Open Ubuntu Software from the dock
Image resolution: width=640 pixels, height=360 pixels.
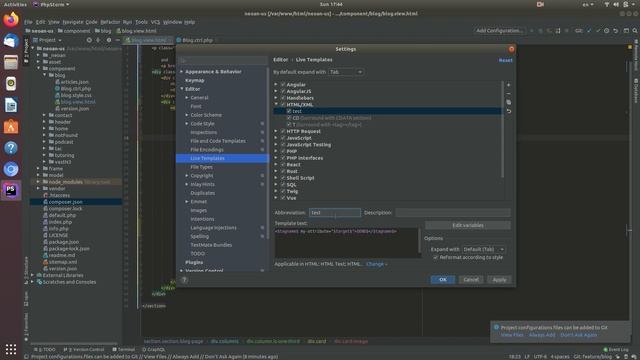point(11,127)
